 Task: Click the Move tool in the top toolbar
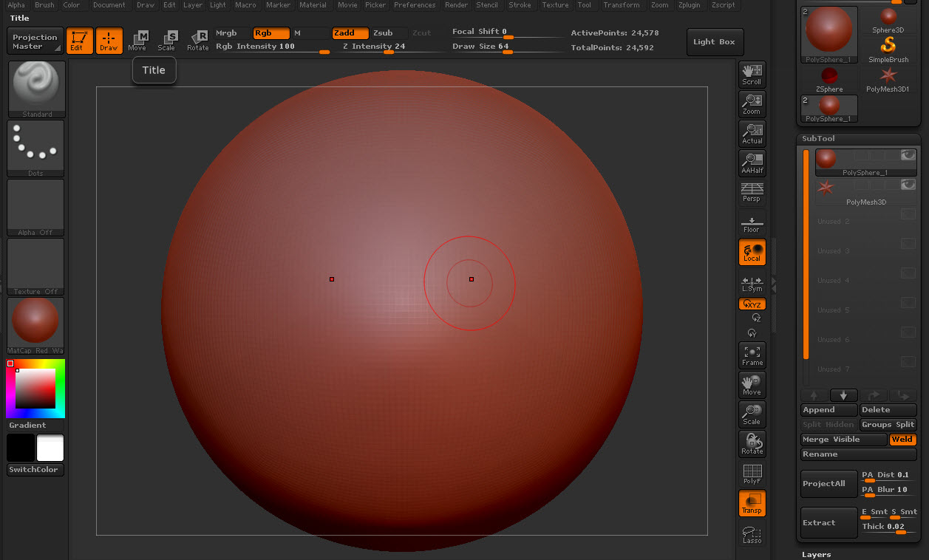140,37
